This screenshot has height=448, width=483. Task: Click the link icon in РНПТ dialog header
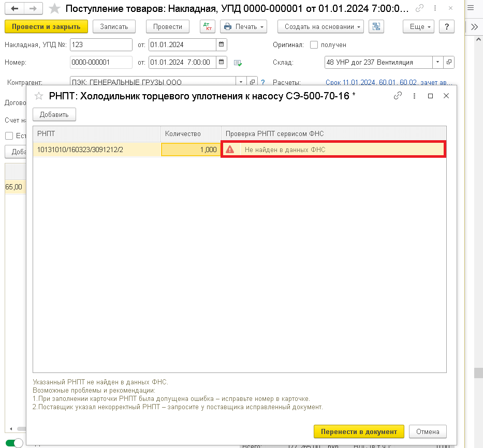pos(398,96)
